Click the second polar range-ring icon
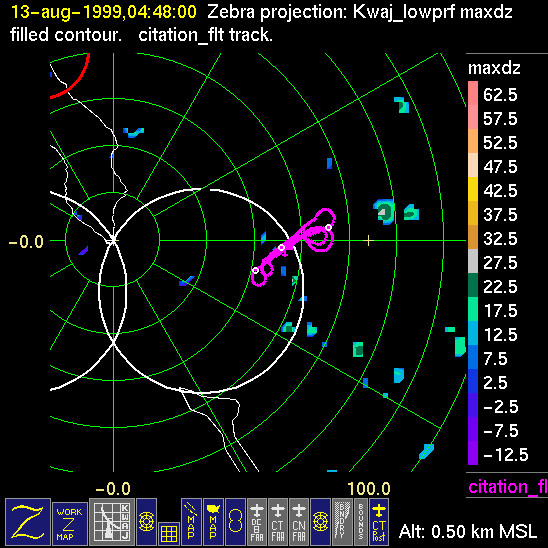 [320, 521]
